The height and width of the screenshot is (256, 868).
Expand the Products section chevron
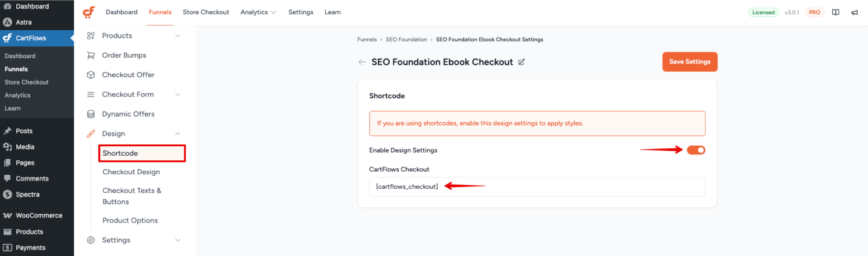point(178,36)
